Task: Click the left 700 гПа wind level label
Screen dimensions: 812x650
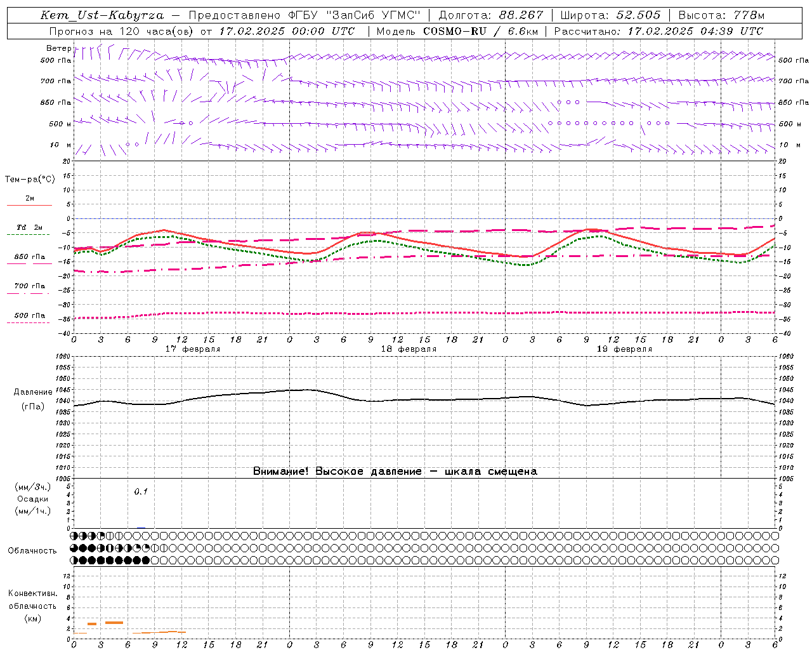Action: pyautogui.click(x=56, y=81)
